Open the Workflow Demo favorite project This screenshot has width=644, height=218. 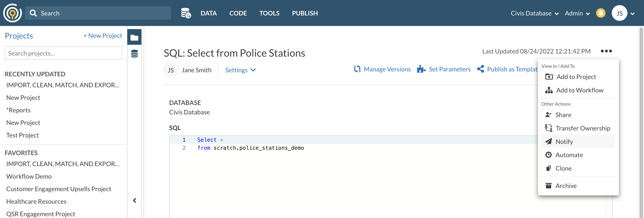pos(29,176)
